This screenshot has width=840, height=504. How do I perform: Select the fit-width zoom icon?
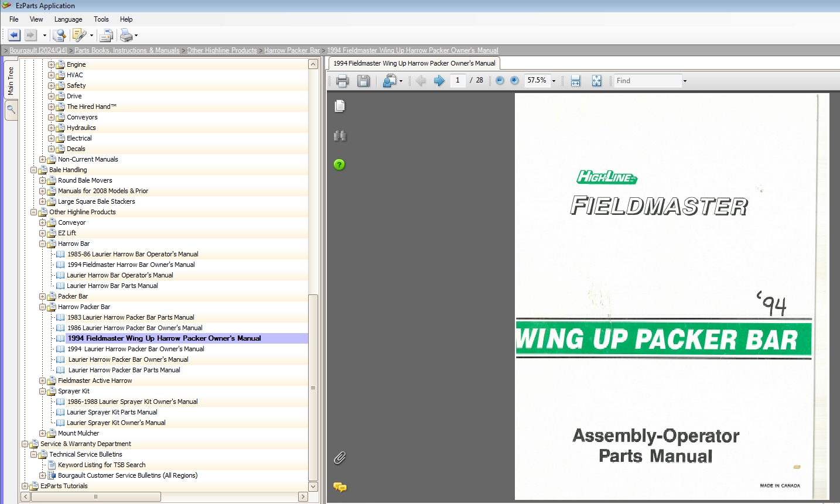(x=575, y=81)
